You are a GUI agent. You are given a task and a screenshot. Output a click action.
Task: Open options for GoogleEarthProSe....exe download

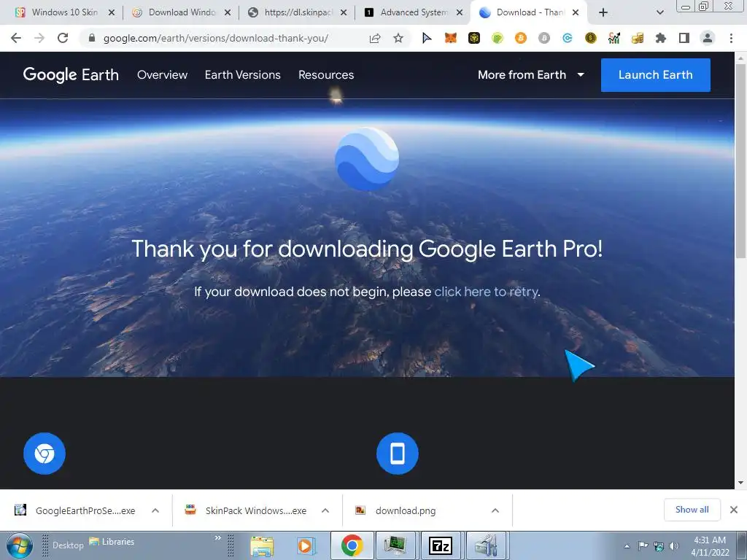click(x=155, y=510)
